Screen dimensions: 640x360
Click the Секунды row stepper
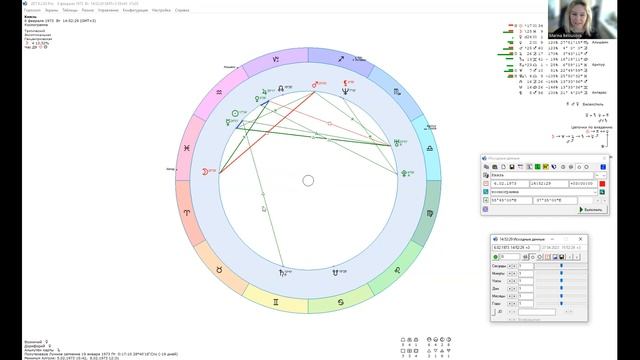point(512,266)
